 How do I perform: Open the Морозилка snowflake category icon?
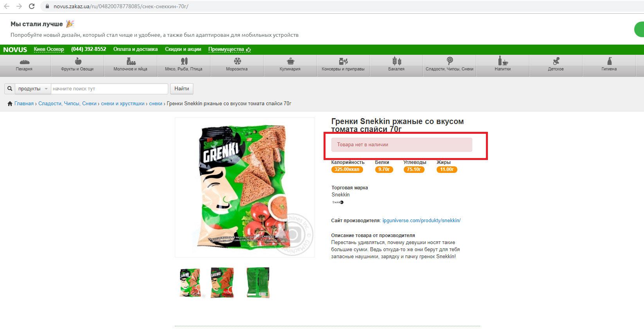click(x=237, y=61)
